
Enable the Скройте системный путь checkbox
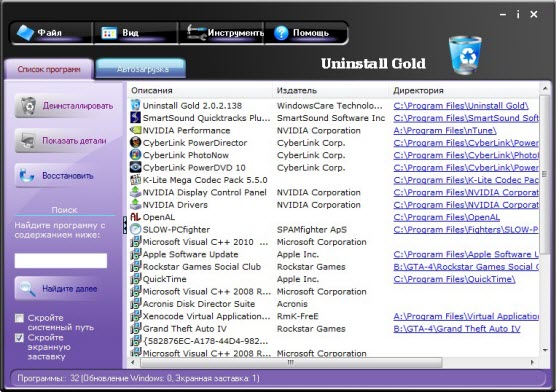coord(20,318)
